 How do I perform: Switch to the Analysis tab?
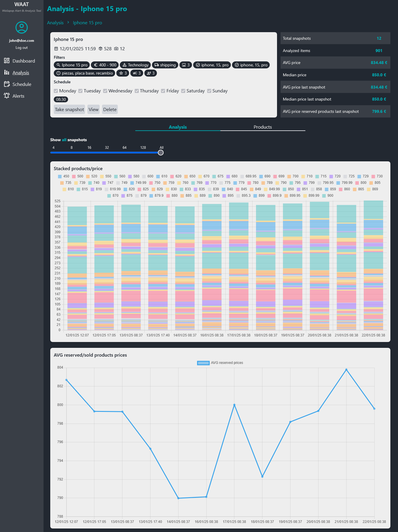(x=178, y=127)
